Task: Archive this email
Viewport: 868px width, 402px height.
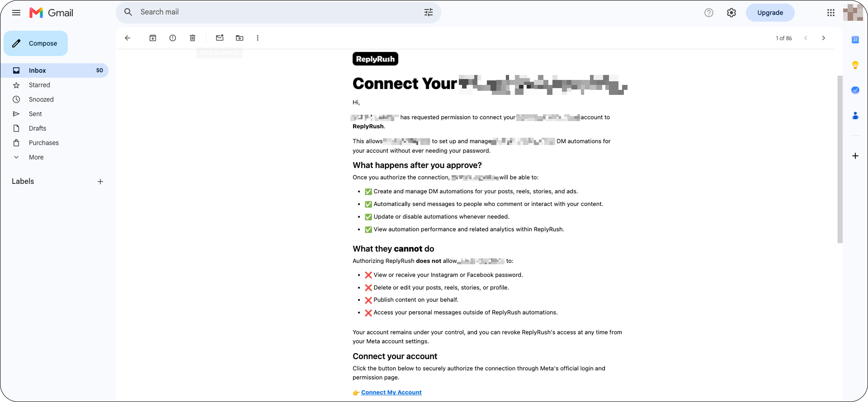Action: pyautogui.click(x=153, y=38)
